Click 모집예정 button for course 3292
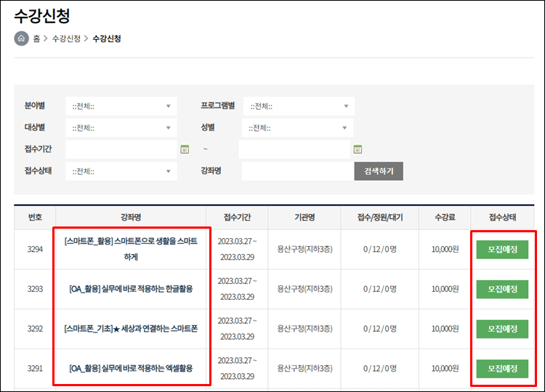The image size is (545, 392). tap(502, 329)
